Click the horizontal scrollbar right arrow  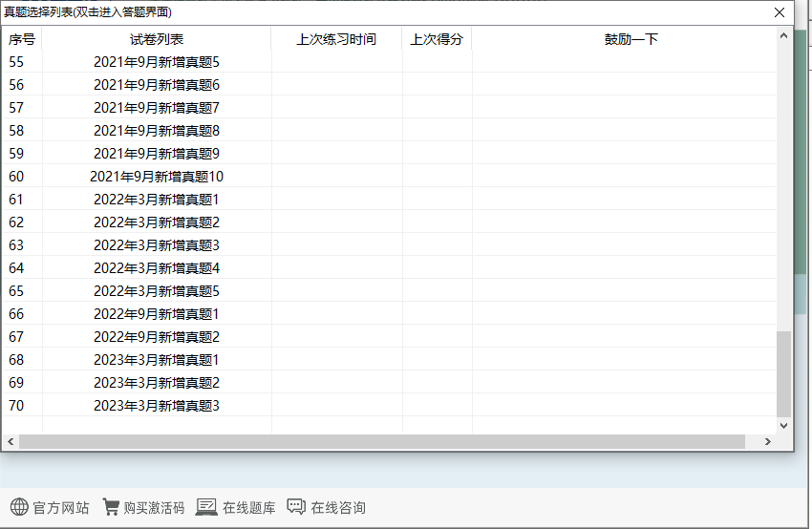(767, 442)
